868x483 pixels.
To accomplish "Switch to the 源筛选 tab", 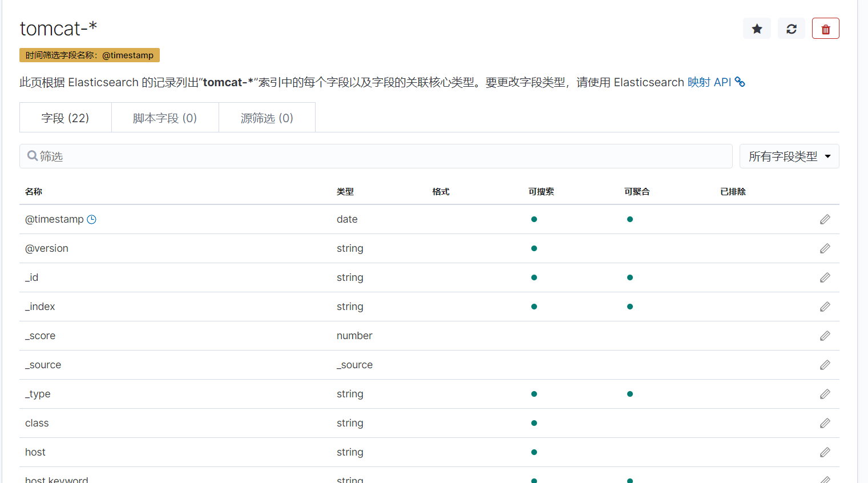I will click(x=267, y=117).
